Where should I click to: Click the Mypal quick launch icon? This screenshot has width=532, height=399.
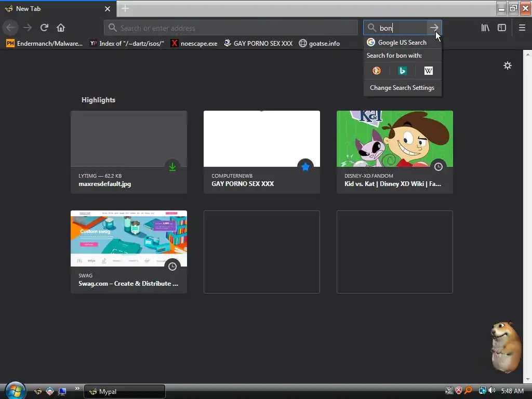(37, 391)
